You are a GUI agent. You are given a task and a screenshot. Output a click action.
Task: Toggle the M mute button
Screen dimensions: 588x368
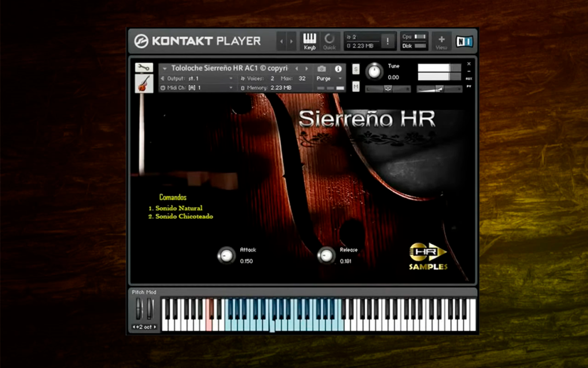point(356,87)
